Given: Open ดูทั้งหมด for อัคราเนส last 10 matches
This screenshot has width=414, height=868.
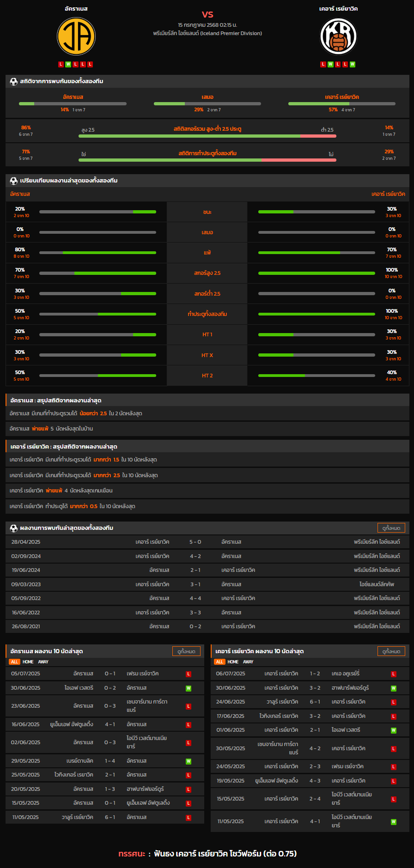Looking at the screenshot, I should click(x=186, y=651).
